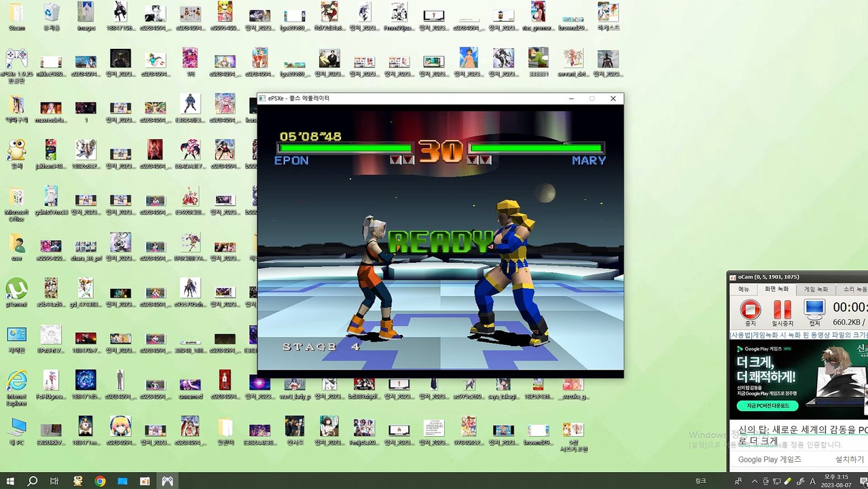Viewport: 868px width, 489px height.
Task: Open the 'user' desktop shortcut
Action: coord(16,247)
